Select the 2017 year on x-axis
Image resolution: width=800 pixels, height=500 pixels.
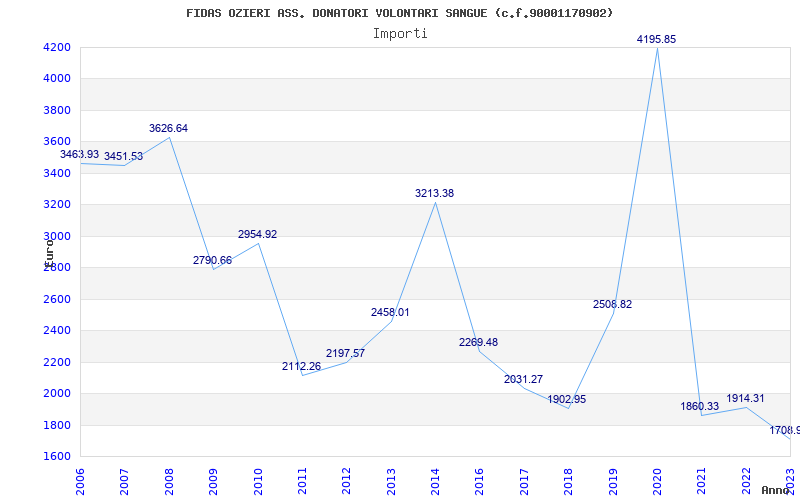(524, 482)
